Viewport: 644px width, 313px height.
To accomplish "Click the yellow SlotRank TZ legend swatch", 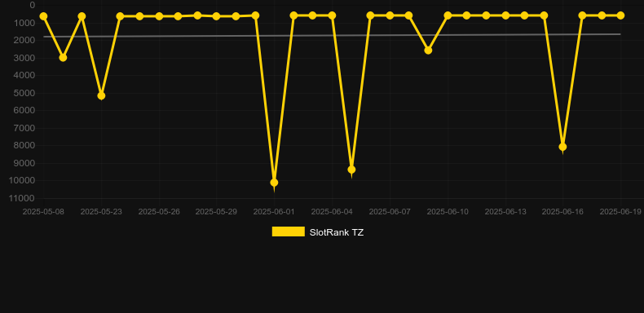I will coord(289,231).
